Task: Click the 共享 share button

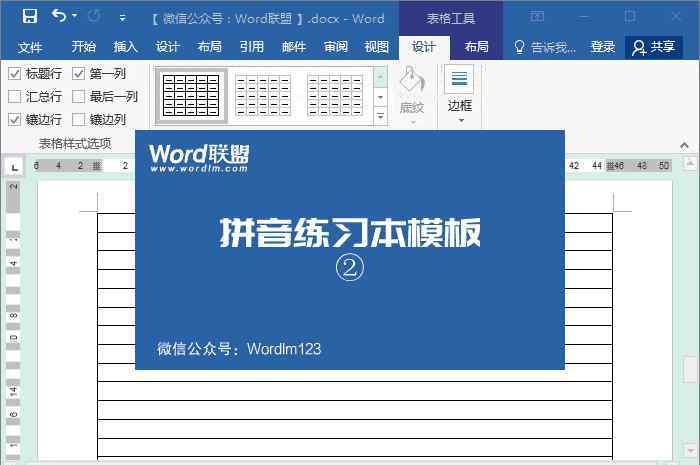Action: 653,47
